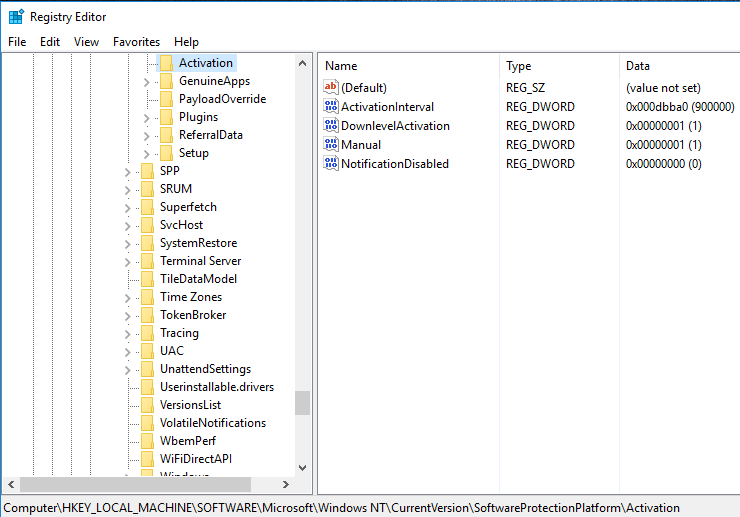740x517 pixels.
Task: Click the ReferralData folder icon
Action: (166, 135)
